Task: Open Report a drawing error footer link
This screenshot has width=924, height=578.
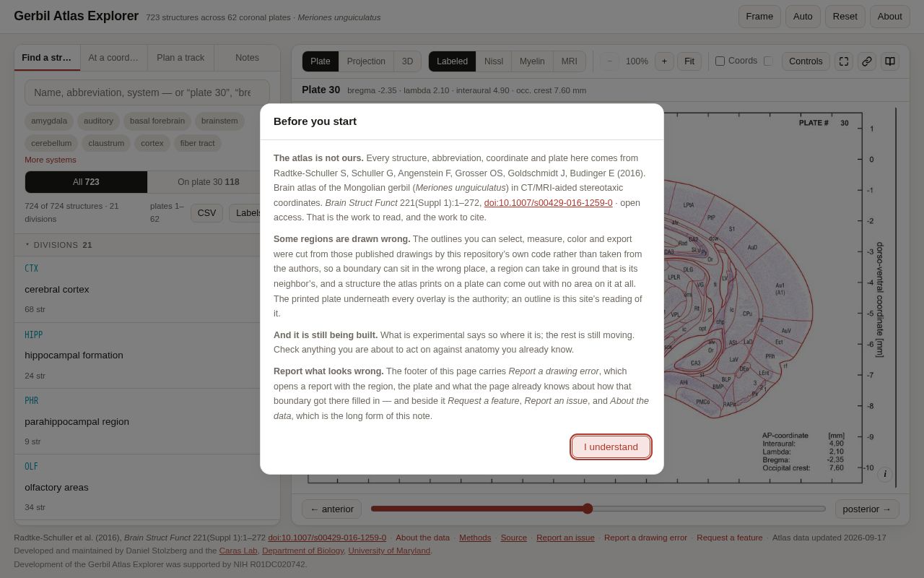Action: [645, 538]
